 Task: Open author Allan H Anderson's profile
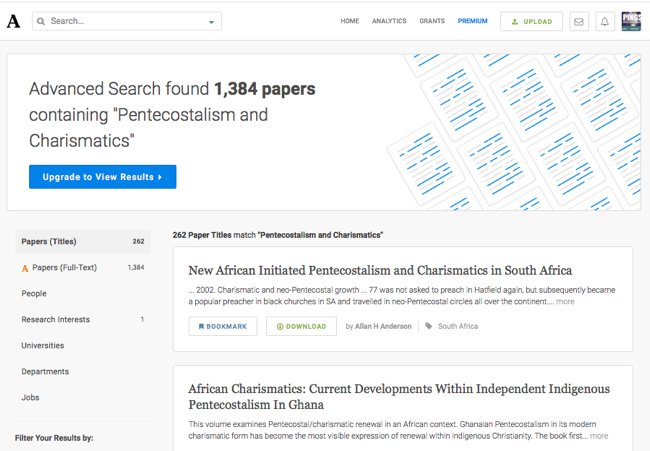pyautogui.click(x=383, y=326)
